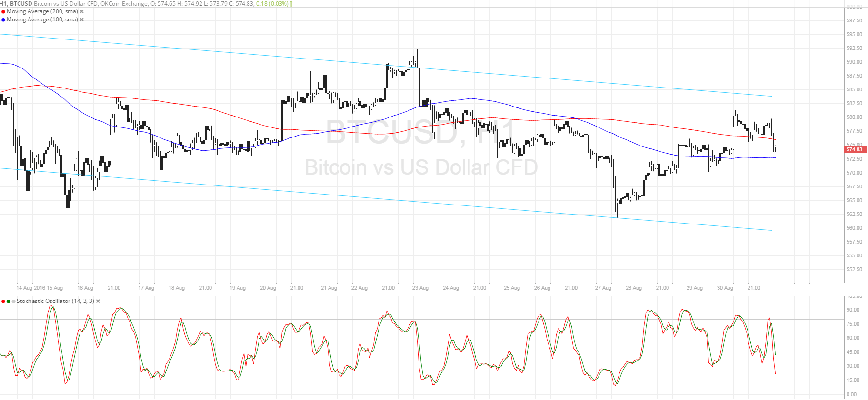Image resolution: width=868 pixels, height=400 pixels.
Task: Click the 30 Aug date axis label
Action: 725,288
